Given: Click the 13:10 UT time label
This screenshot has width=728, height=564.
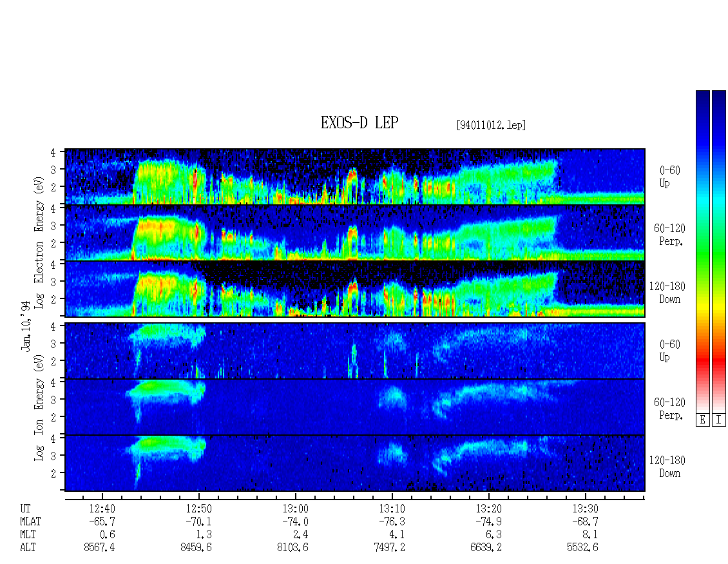Looking at the screenshot, I should coord(392,509).
